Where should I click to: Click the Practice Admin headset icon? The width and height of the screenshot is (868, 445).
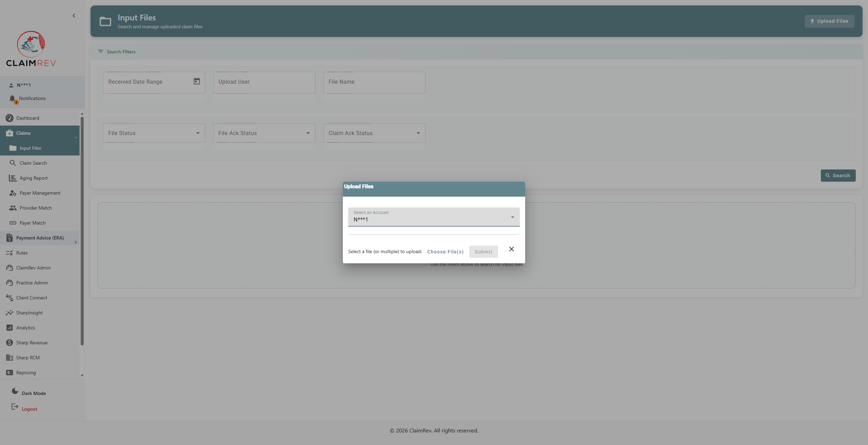point(10,283)
